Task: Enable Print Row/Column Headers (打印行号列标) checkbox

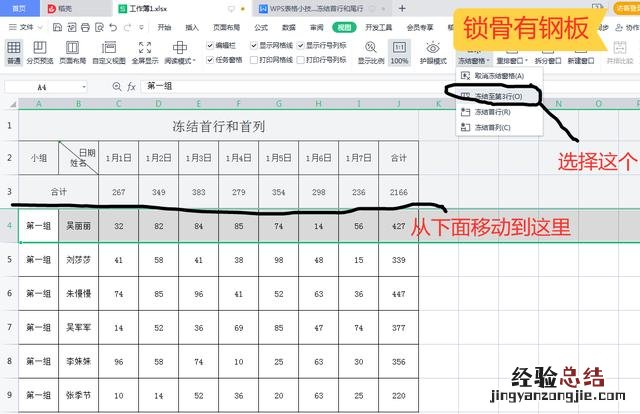Action: (301, 60)
